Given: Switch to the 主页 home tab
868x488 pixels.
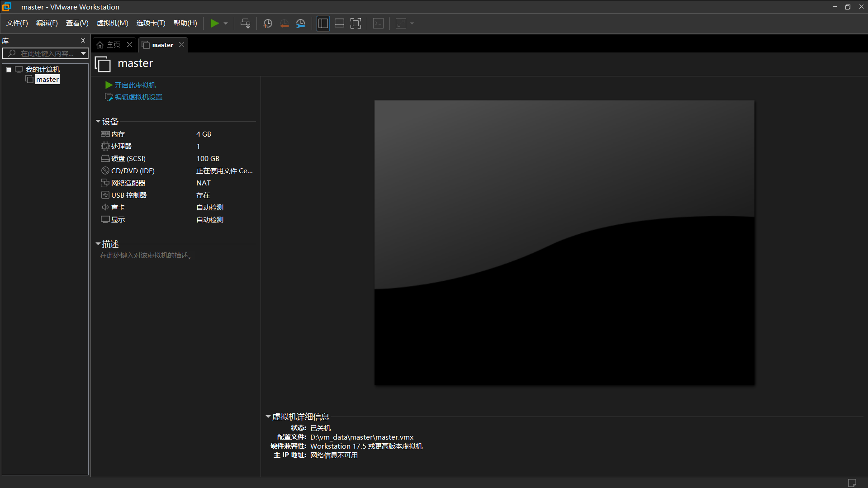Looking at the screenshot, I should point(109,45).
